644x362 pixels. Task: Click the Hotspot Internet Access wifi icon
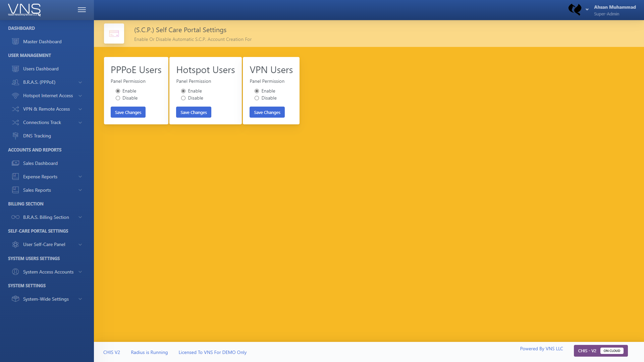pyautogui.click(x=15, y=96)
